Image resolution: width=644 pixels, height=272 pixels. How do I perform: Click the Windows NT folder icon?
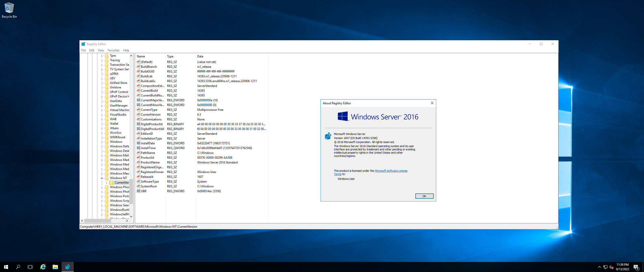tap(107, 178)
